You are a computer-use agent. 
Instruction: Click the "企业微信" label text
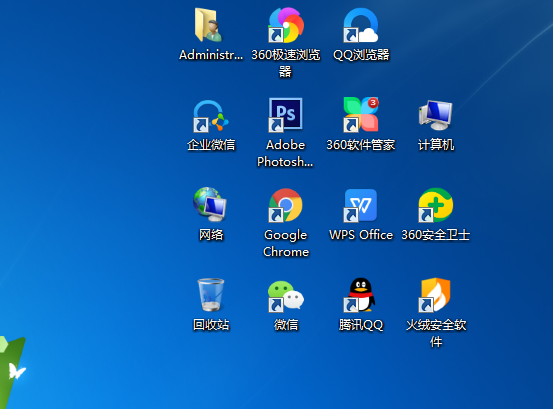click(x=211, y=145)
